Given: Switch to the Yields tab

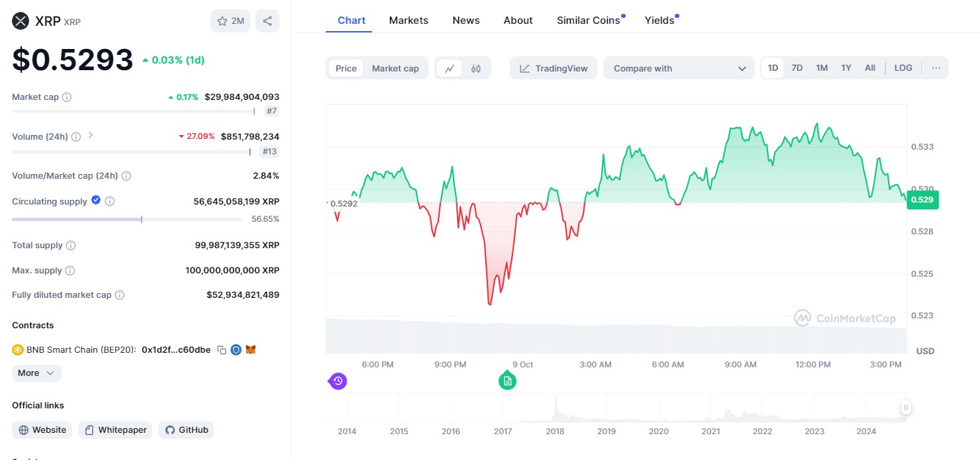Looking at the screenshot, I should pyautogui.click(x=660, y=21).
